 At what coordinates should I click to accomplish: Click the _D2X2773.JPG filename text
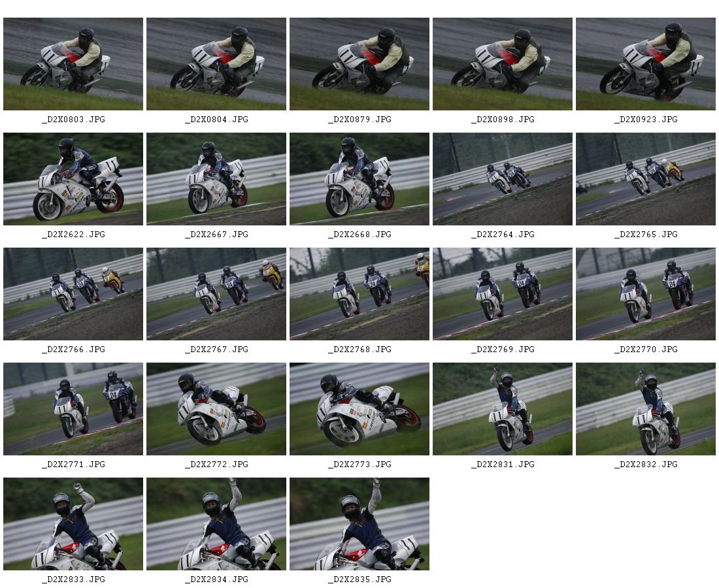click(359, 465)
